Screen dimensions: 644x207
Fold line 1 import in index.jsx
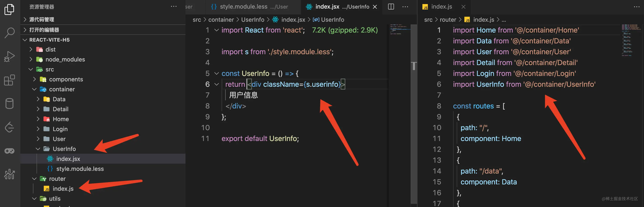(217, 30)
